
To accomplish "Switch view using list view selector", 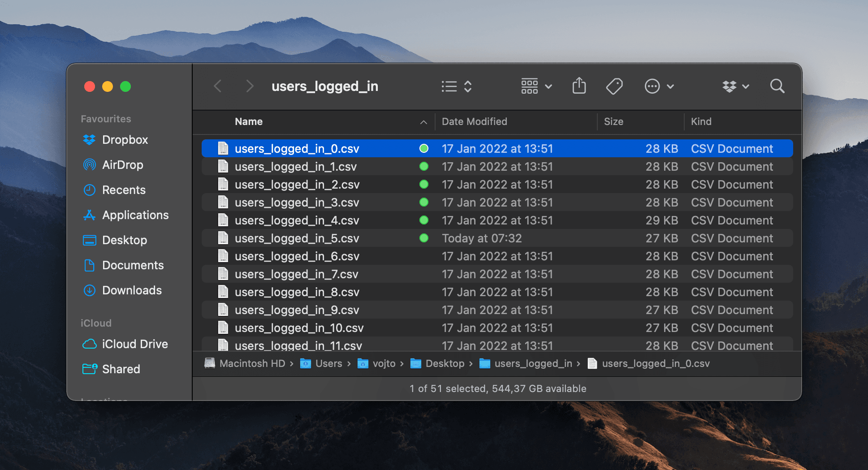I will coord(456,86).
